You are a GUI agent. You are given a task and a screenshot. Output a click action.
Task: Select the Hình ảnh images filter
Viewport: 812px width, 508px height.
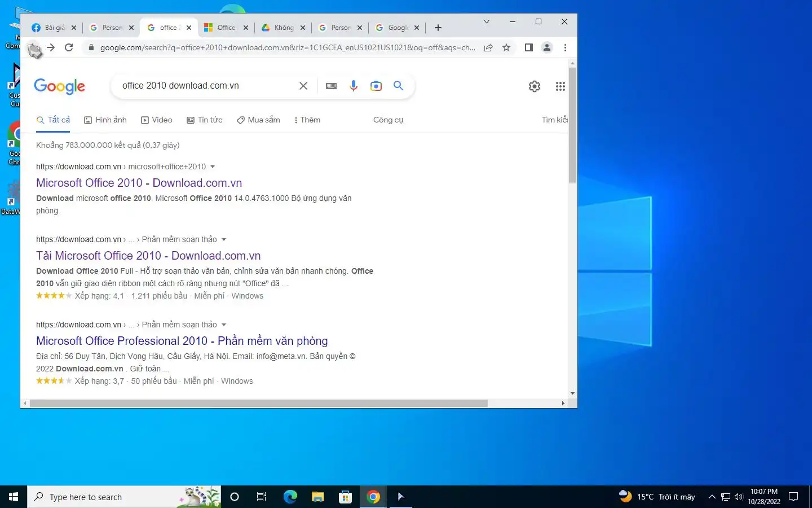click(x=105, y=120)
